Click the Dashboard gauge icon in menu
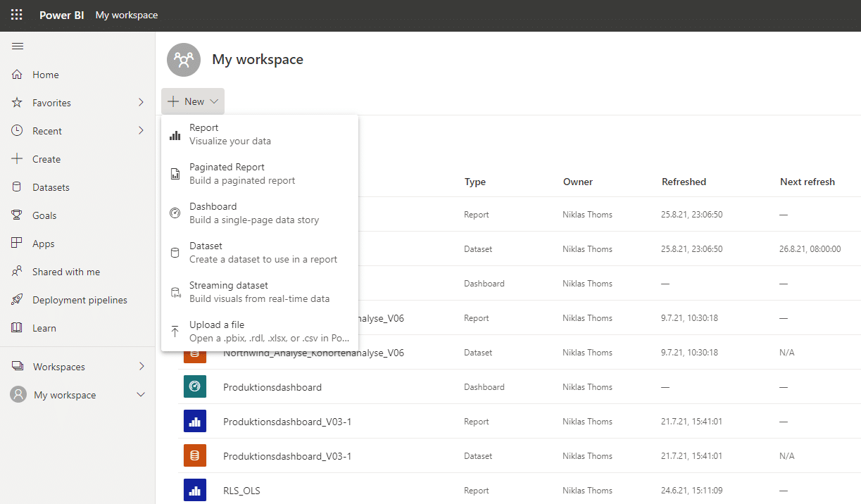Image resolution: width=861 pixels, height=504 pixels. click(175, 213)
